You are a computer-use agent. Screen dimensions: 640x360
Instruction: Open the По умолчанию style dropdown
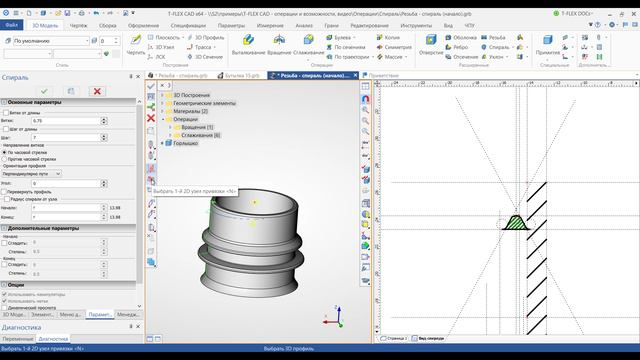pos(51,41)
